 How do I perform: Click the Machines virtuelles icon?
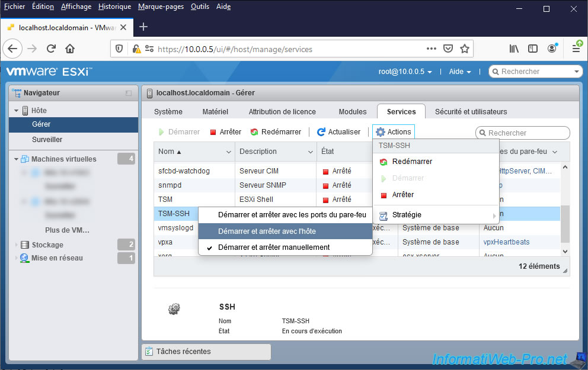[25, 159]
